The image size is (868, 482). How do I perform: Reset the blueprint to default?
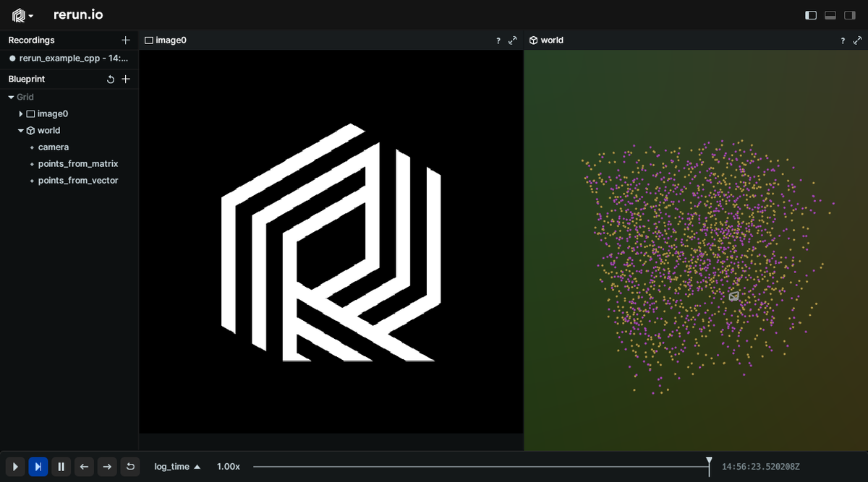pos(111,79)
